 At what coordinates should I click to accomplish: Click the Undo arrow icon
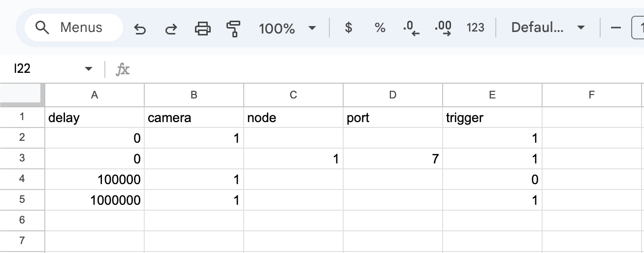point(140,29)
